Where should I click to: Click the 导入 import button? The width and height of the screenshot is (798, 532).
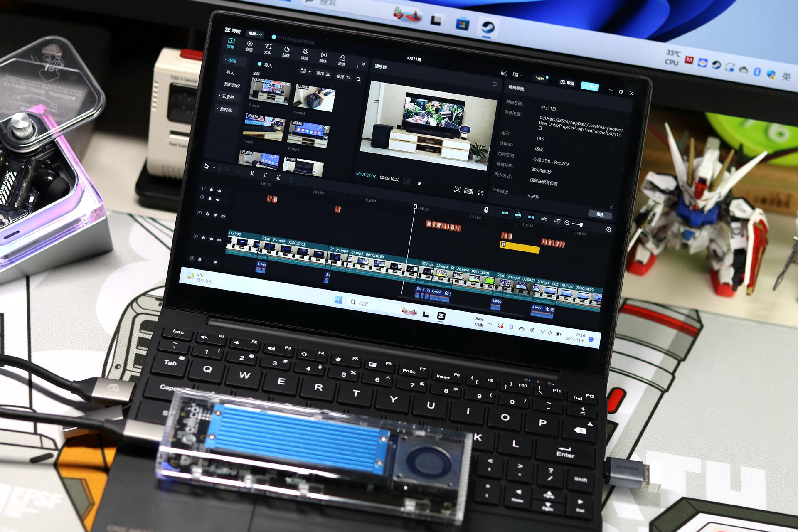265,65
